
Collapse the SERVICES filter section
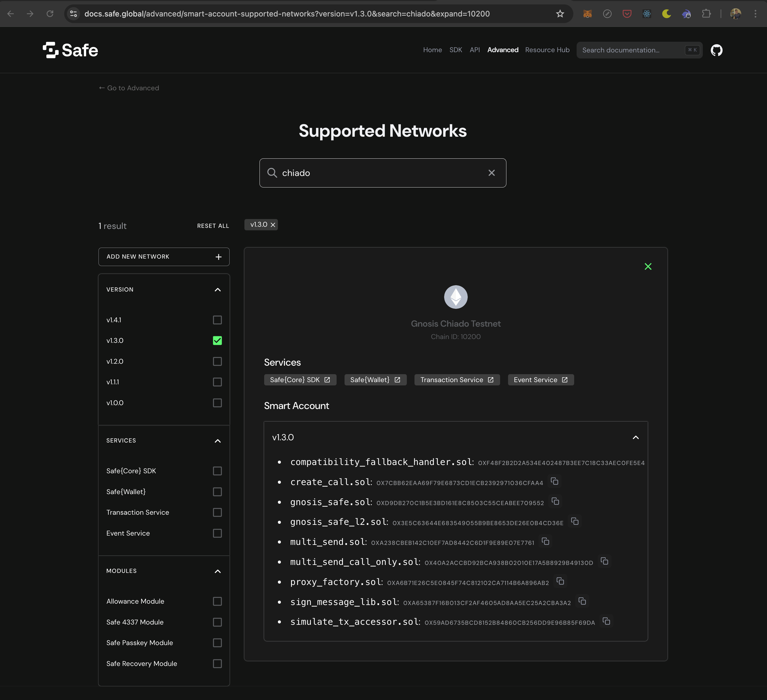point(218,441)
